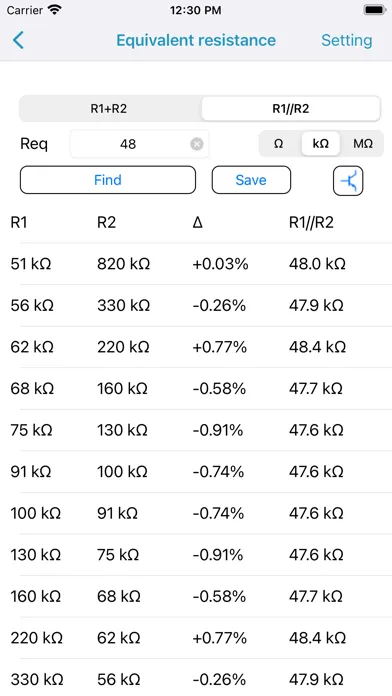Image resolution: width=392 pixels, height=696 pixels.
Task: Switch units to MΩ
Action: coord(363,144)
